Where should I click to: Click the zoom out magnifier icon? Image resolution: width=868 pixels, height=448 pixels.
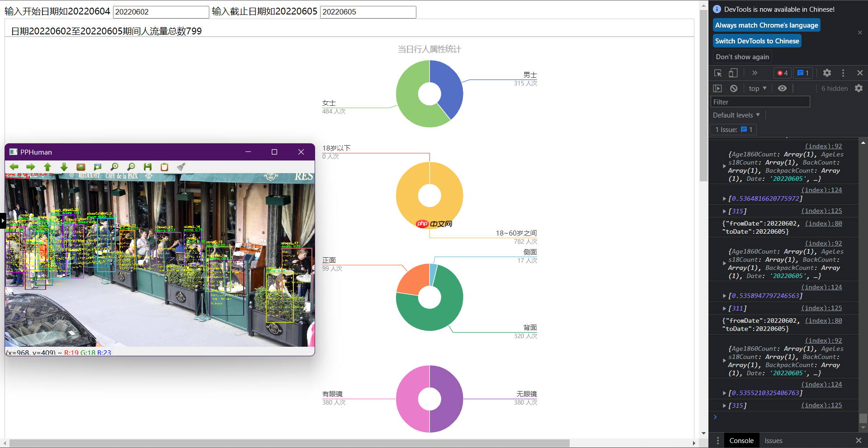[131, 167]
